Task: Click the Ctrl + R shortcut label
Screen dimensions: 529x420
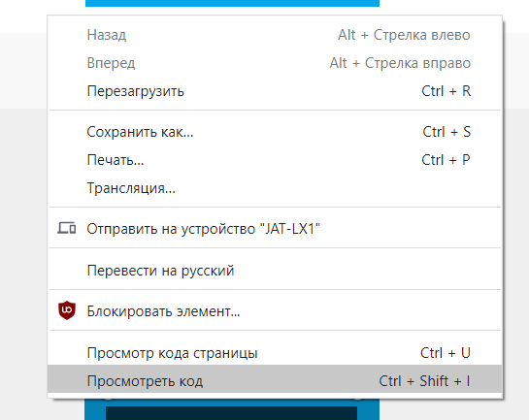Action: pyautogui.click(x=446, y=91)
